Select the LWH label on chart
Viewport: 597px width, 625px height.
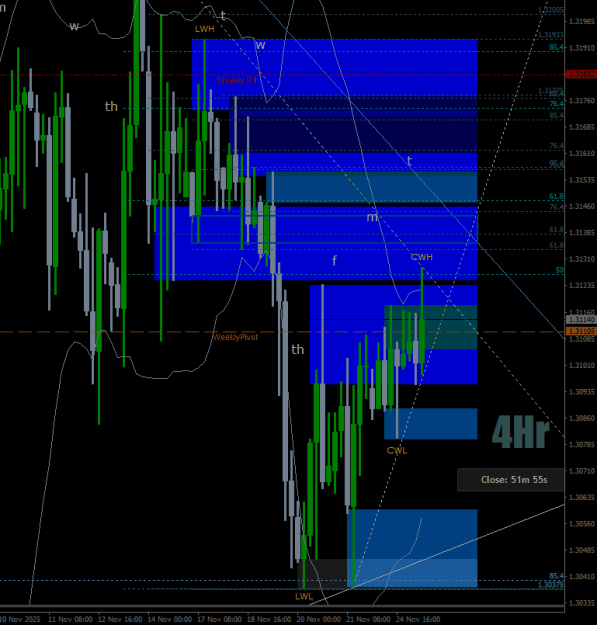[205, 29]
